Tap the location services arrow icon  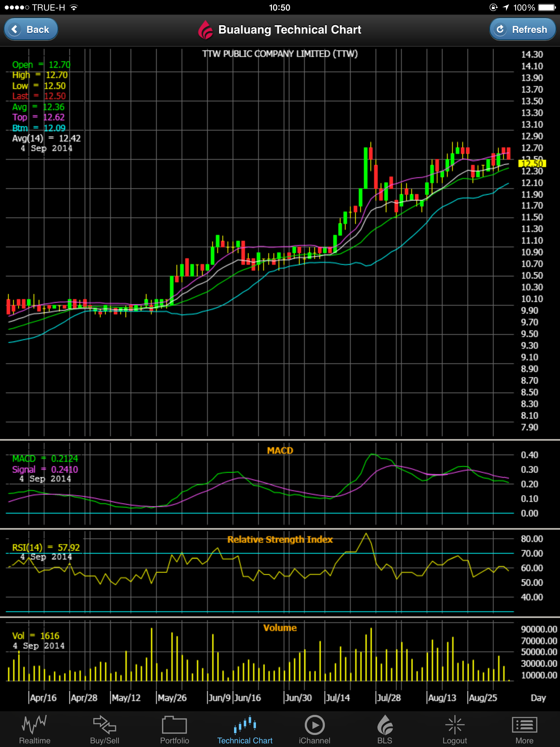click(x=506, y=7)
